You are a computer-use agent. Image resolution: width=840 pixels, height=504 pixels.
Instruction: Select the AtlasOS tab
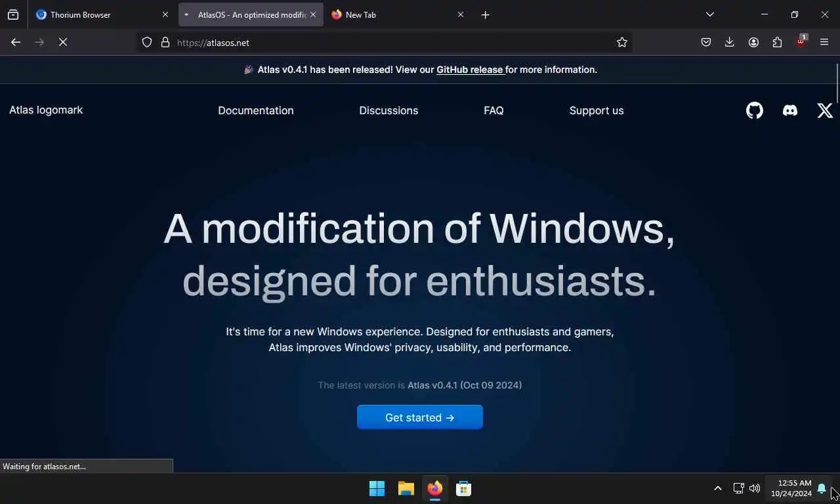point(251,14)
